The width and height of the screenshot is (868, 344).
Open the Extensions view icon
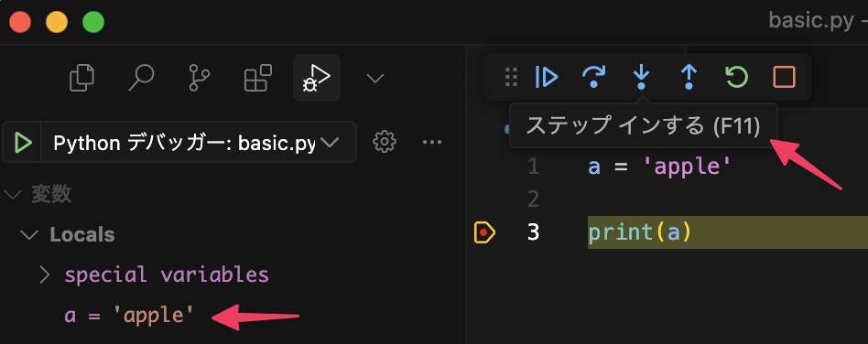258,78
